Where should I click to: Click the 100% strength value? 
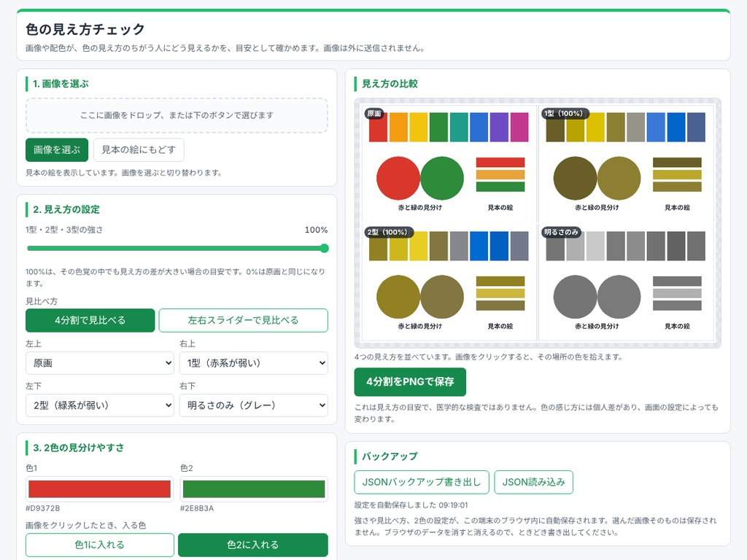coord(317,230)
